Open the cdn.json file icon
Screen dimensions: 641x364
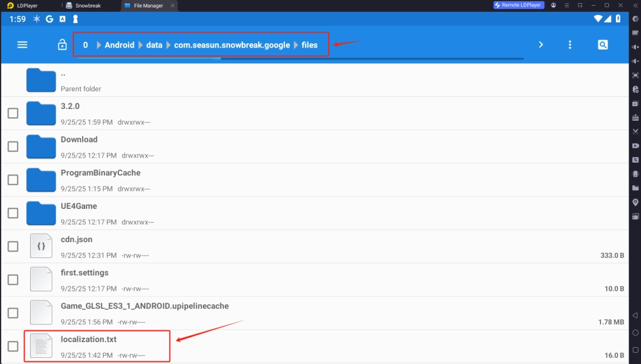tap(41, 246)
